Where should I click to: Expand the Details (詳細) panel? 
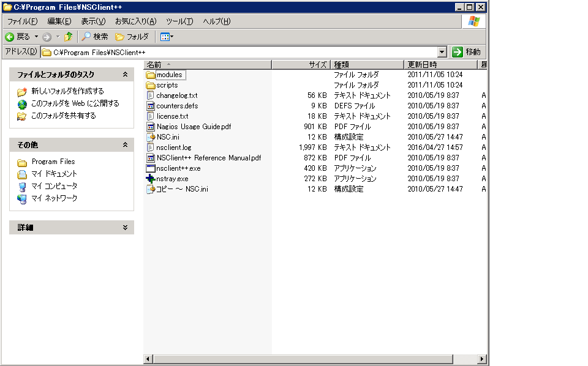(x=125, y=227)
